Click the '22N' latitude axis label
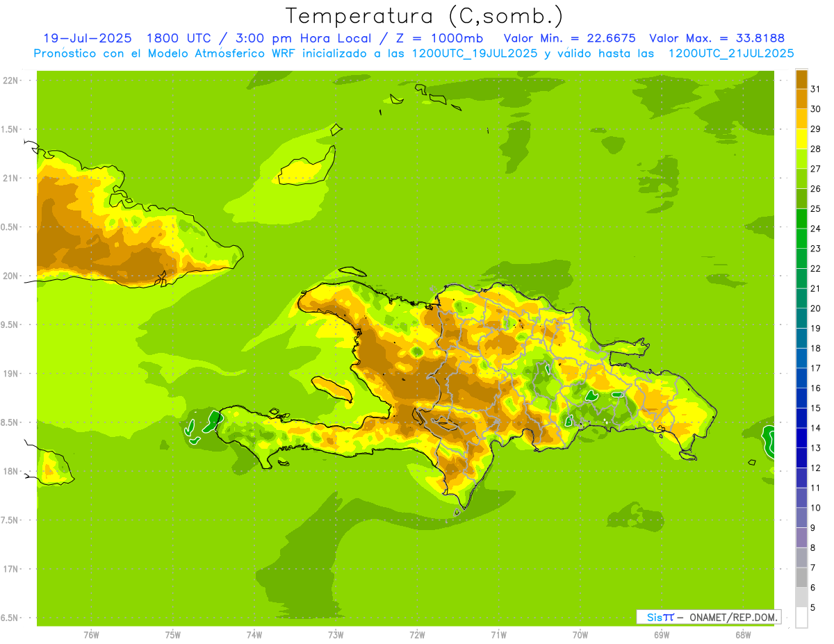 click(x=10, y=80)
